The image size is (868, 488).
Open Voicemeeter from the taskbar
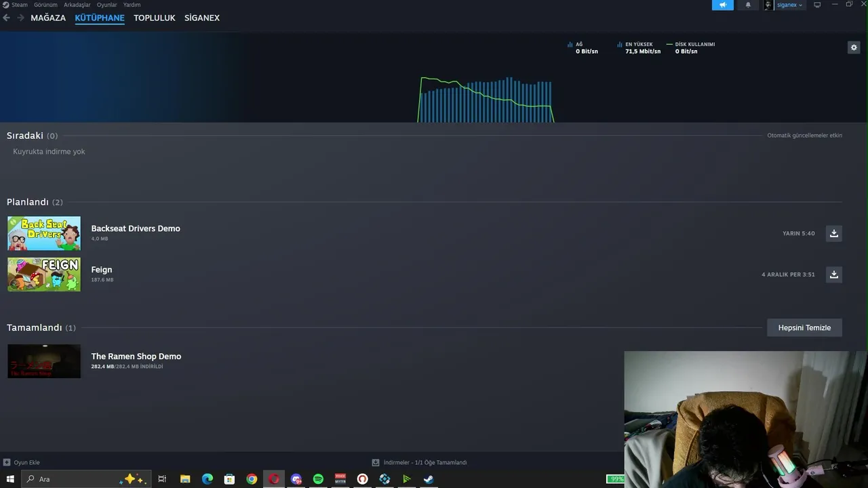coord(340,479)
